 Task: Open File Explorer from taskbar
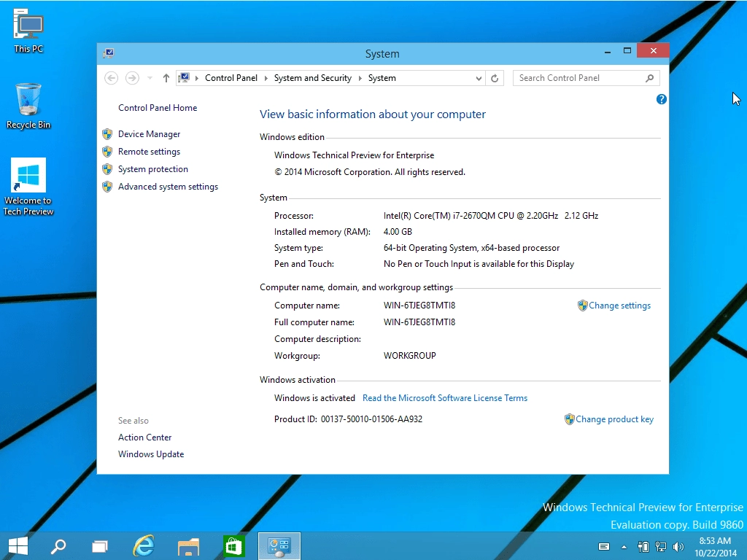[x=188, y=547]
